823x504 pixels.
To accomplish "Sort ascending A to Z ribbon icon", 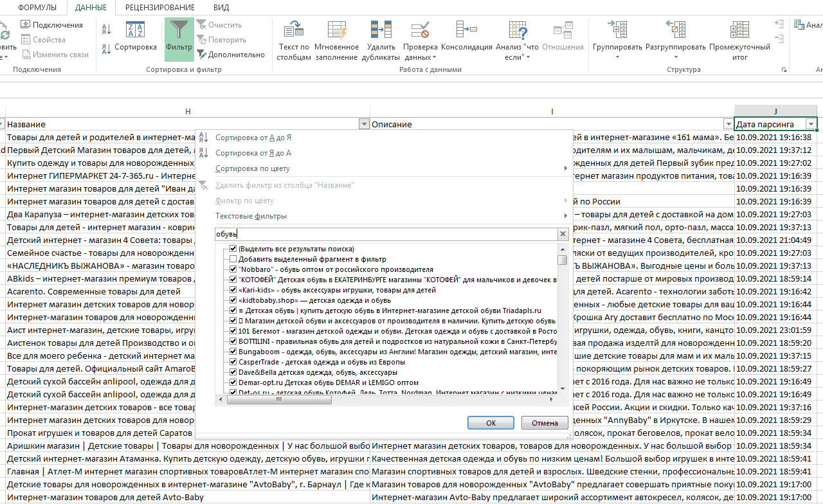I will pyautogui.click(x=106, y=28).
